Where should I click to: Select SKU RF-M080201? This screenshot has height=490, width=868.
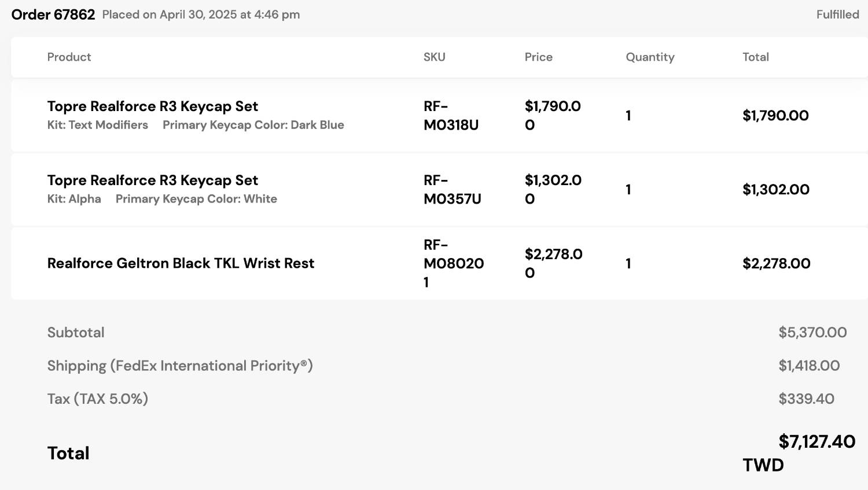(454, 263)
